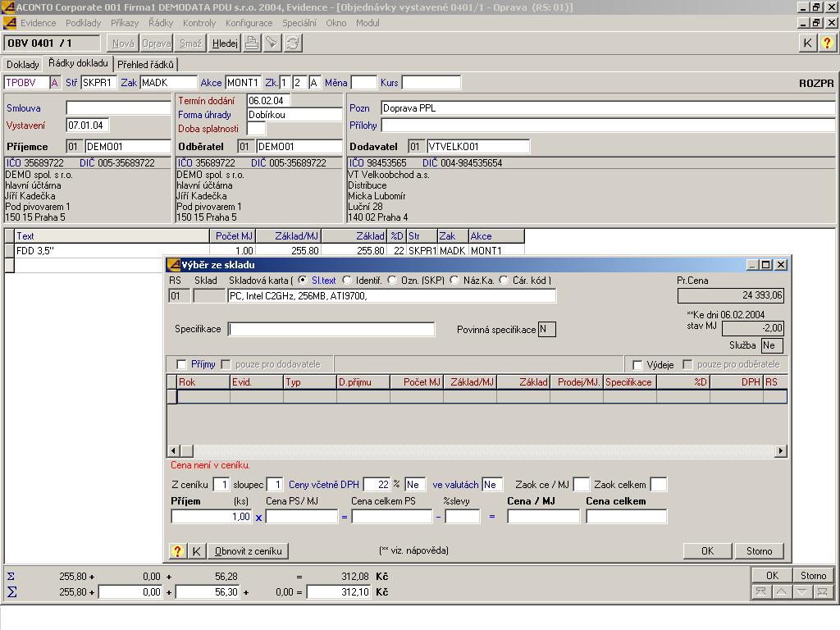The width and height of the screenshot is (840, 630).
Task: Click the refresh arrows toolbar icon
Action: (293, 43)
